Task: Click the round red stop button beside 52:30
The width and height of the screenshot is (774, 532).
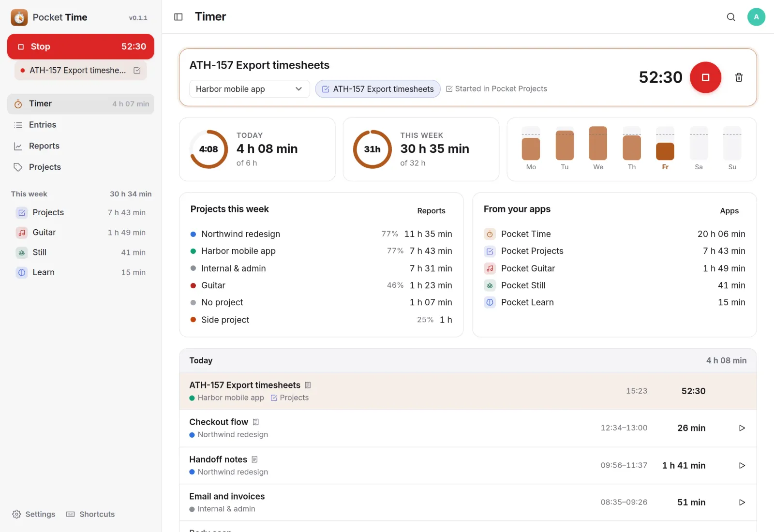Action: point(705,77)
